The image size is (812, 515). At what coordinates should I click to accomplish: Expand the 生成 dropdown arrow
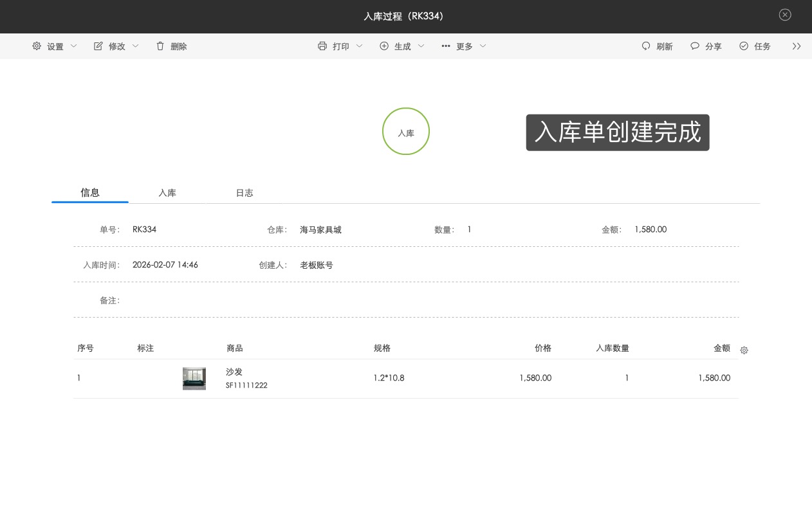click(x=421, y=46)
